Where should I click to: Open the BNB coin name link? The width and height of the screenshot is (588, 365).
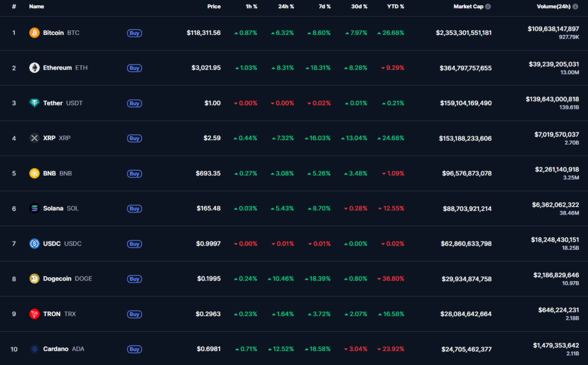click(x=49, y=173)
